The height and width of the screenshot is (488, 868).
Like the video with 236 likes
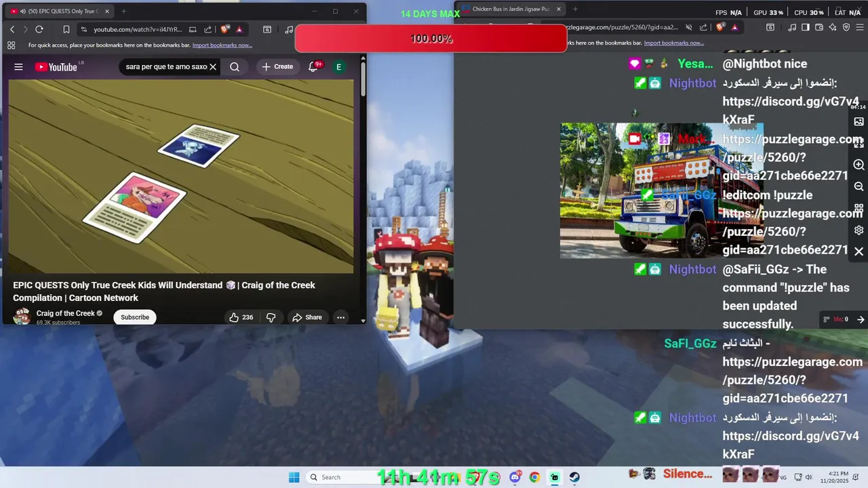point(241,317)
